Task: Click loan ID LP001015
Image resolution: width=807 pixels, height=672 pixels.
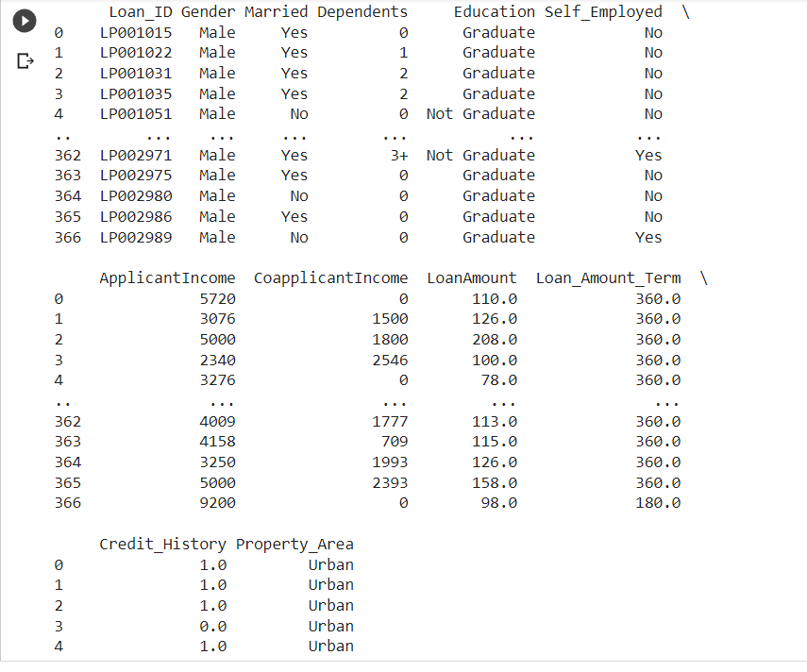Action: 136,32
